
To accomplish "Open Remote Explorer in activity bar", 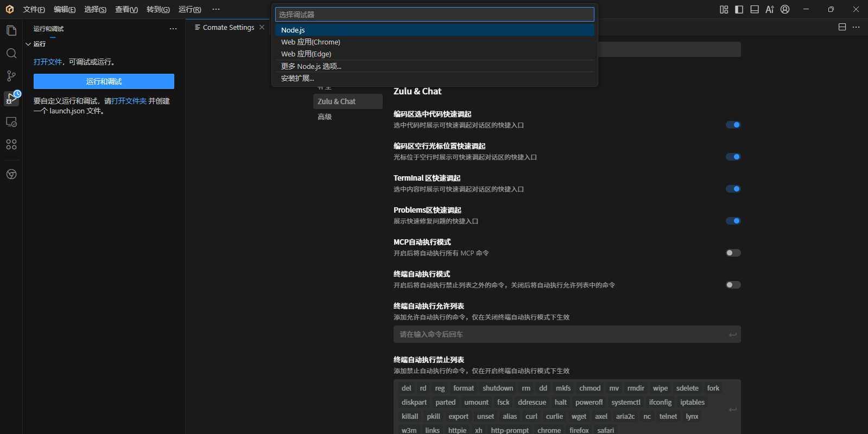I will click(x=11, y=122).
